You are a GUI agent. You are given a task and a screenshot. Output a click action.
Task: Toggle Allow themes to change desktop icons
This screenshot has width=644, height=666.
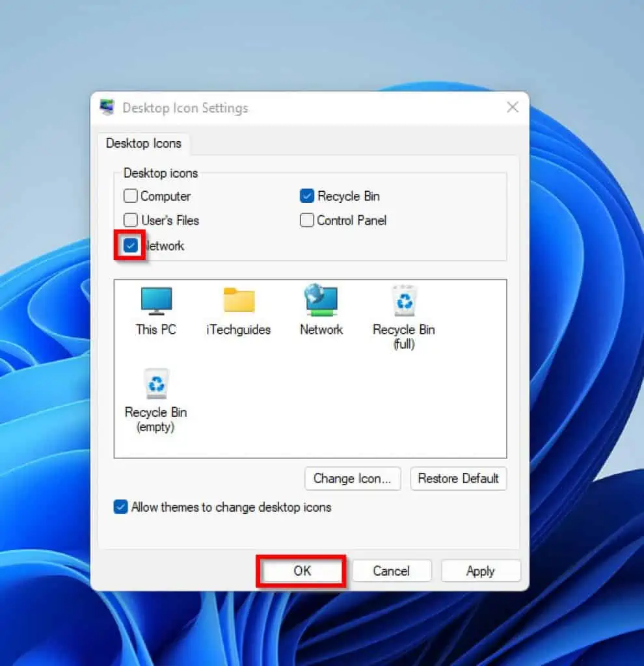pyautogui.click(x=120, y=507)
